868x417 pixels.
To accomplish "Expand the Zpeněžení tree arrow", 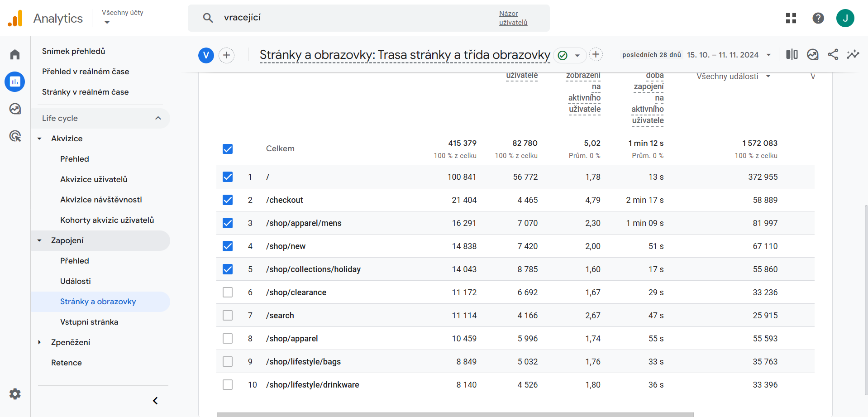I will [x=39, y=342].
